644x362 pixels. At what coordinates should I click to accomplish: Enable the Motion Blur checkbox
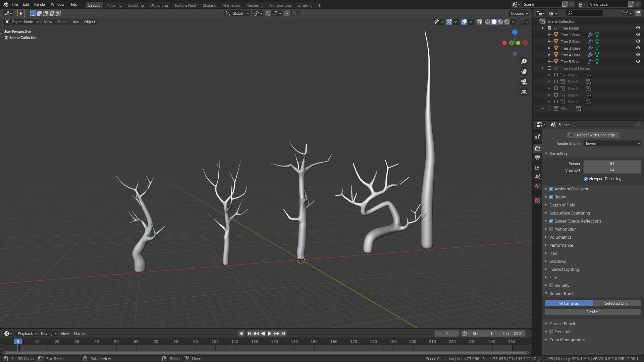click(x=551, y=229)
